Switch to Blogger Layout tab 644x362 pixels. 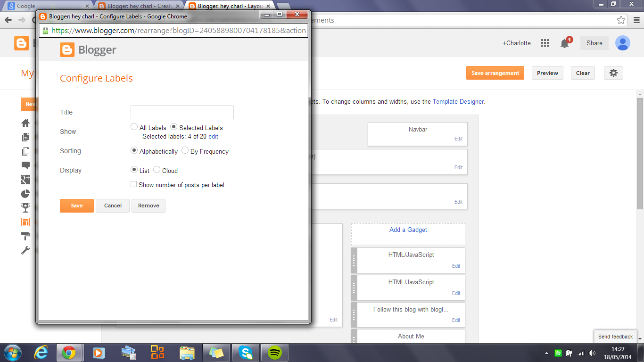pos(230,6)
